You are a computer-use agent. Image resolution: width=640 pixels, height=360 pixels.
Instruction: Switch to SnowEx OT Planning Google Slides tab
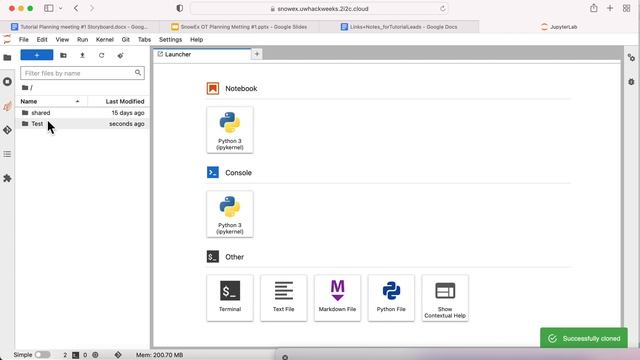pyautogui.click(x=240, y=27)
